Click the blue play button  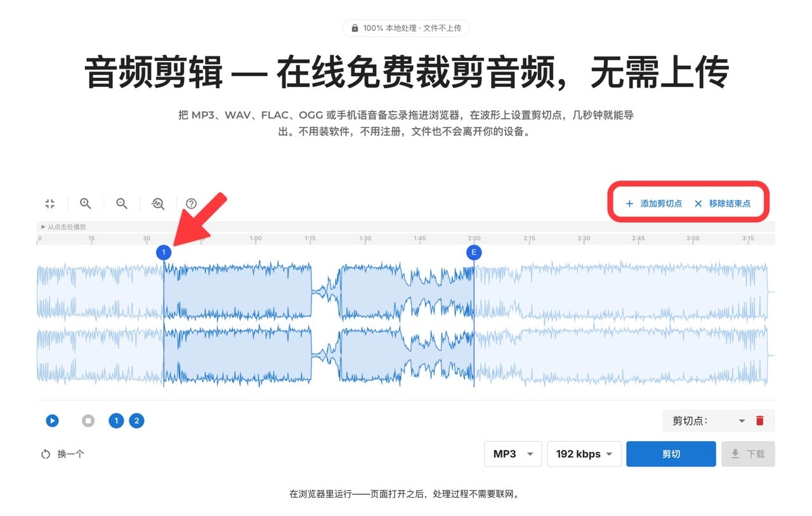pos(52,420)
